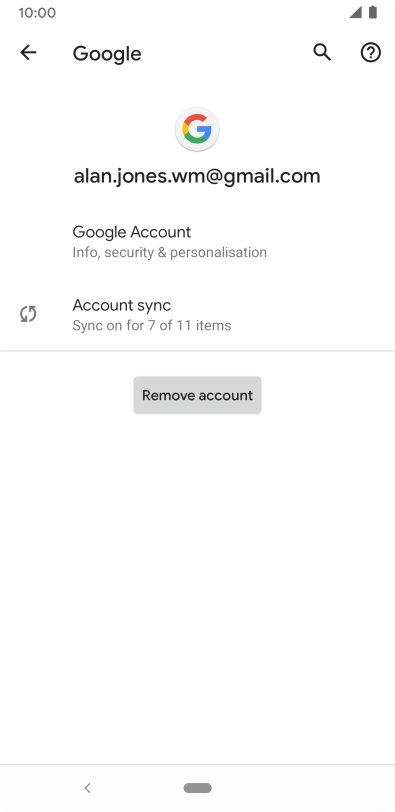Viewport: 395px width, 812px height.
Task: Tap the battery status icon
Action: pyautogui.click(x=373, y=12)
